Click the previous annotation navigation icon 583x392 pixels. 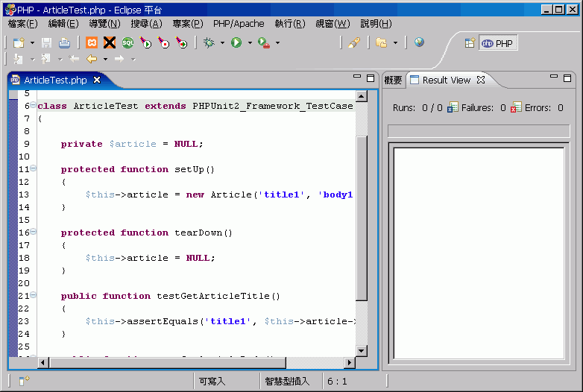[45, 59]
